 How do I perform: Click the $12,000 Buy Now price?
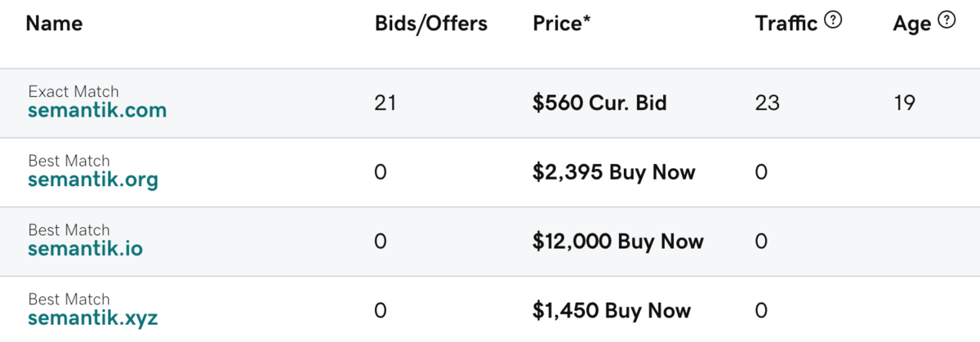[x=617, y=242]
